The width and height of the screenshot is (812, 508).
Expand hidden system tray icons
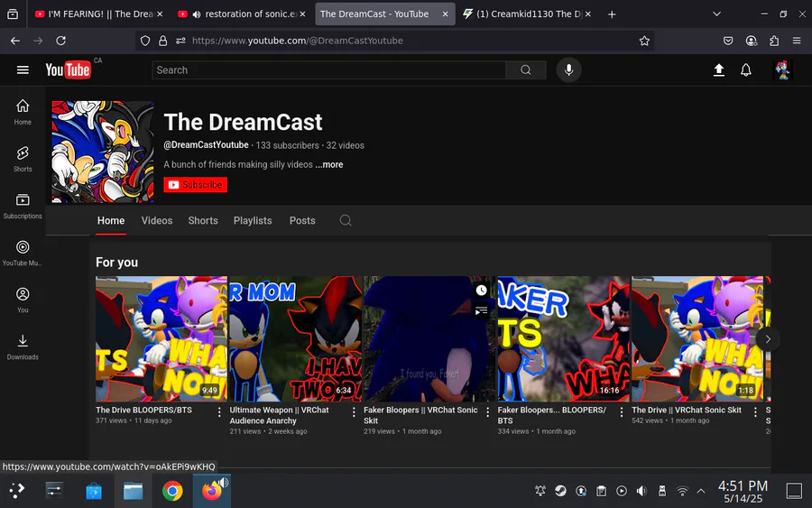701,490
